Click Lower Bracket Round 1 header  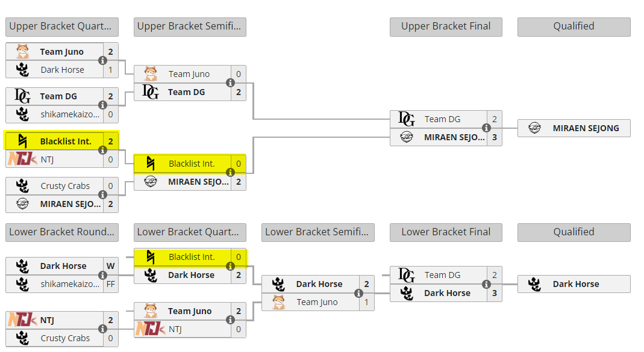pyautogui.click(x=61, y=232)
